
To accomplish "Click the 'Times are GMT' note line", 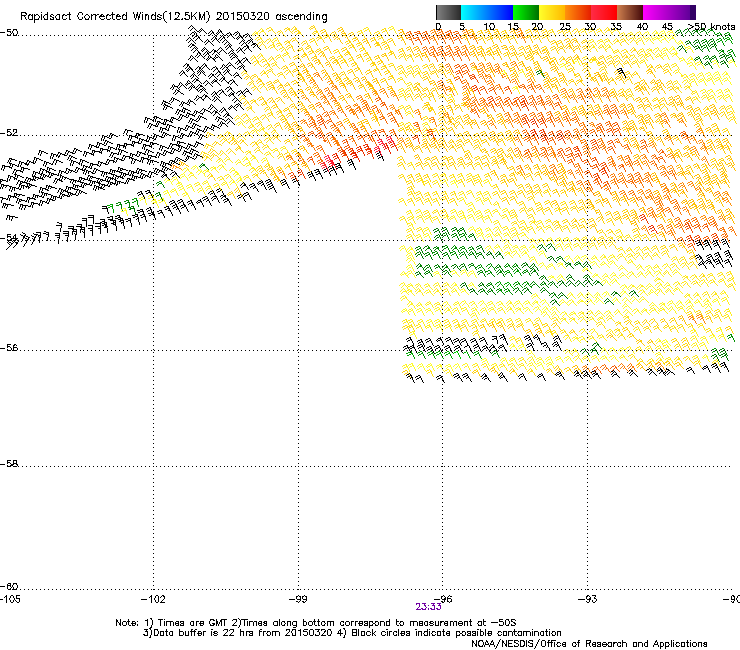I will 316,623.
